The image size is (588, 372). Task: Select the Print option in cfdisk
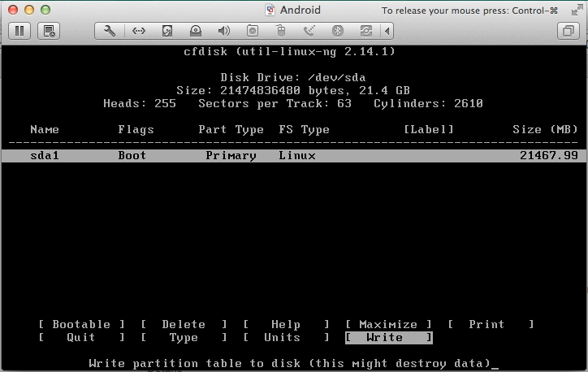tap(491, 324)
